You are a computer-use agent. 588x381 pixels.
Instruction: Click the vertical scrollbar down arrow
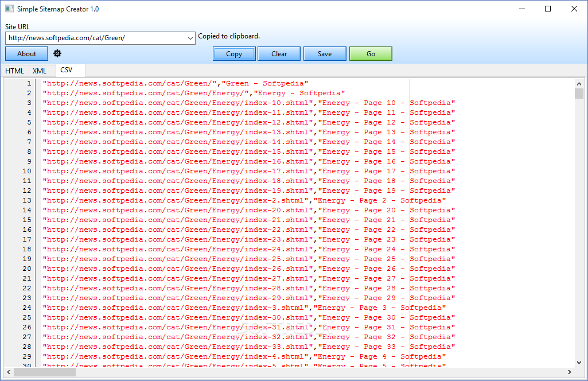click(579, 362)
